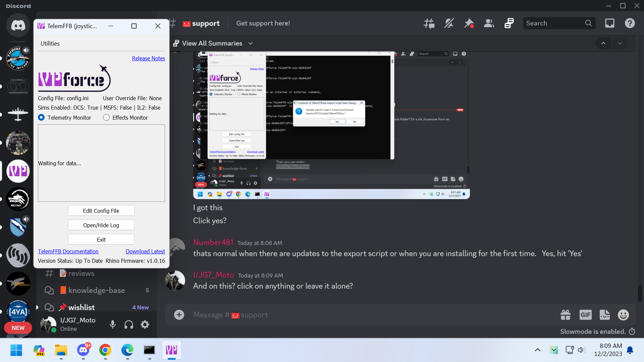This screenshot has height=362, width=644.
Task: Open the Discord inbox icon
Action: click(x=609, y=23)
